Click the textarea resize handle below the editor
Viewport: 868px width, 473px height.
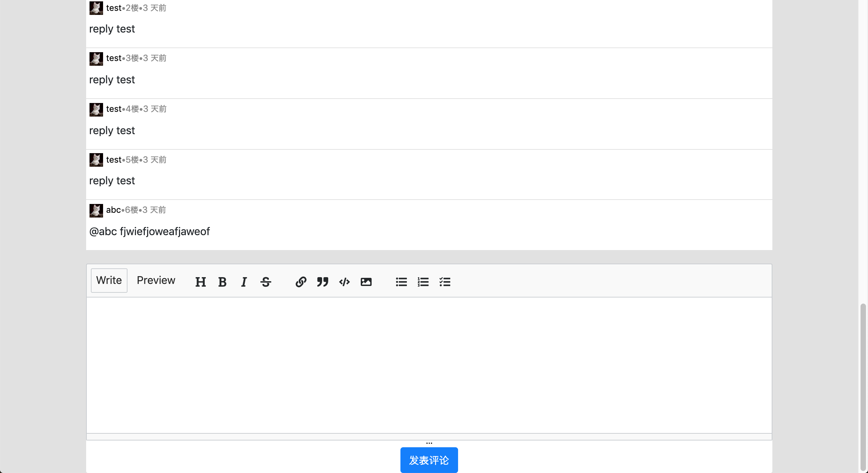click(x=429, y=442)
